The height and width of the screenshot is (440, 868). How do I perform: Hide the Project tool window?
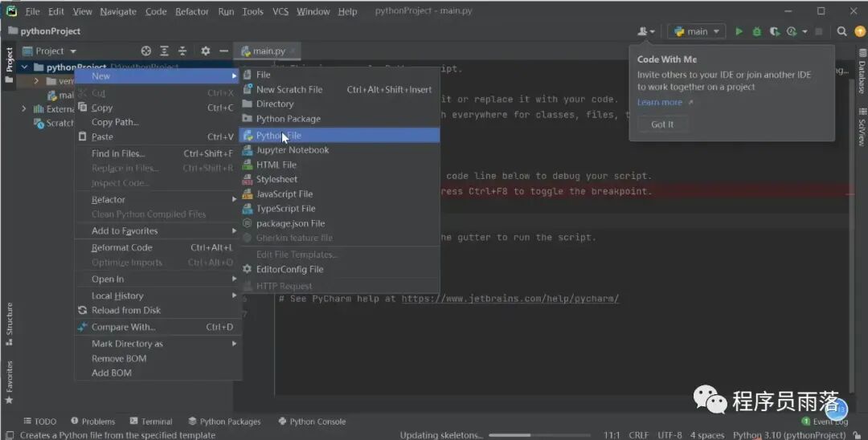pyautogui.click(x=223, y=51)
